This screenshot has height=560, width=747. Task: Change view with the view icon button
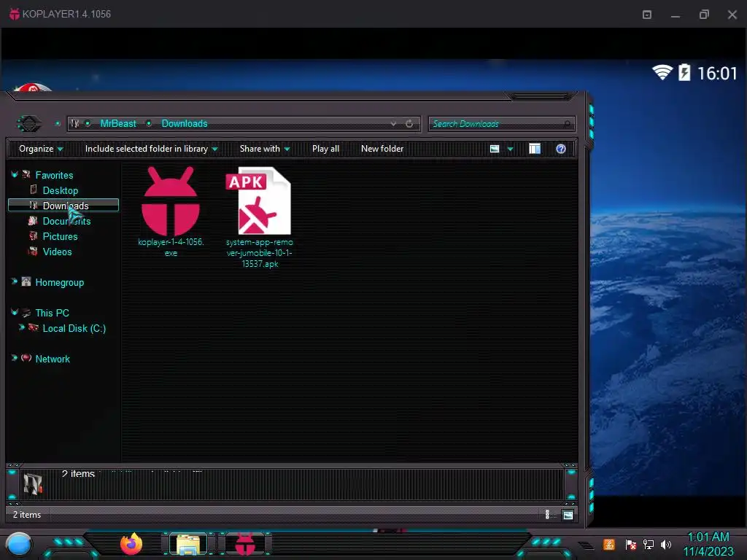[495, 149]
